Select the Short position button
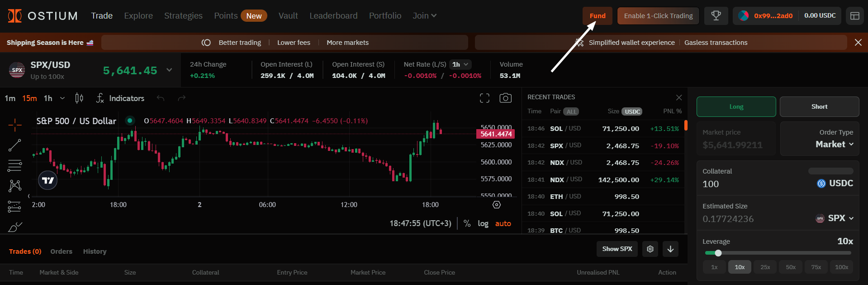This screenshot has height=285, width=868. click(819, 107)
